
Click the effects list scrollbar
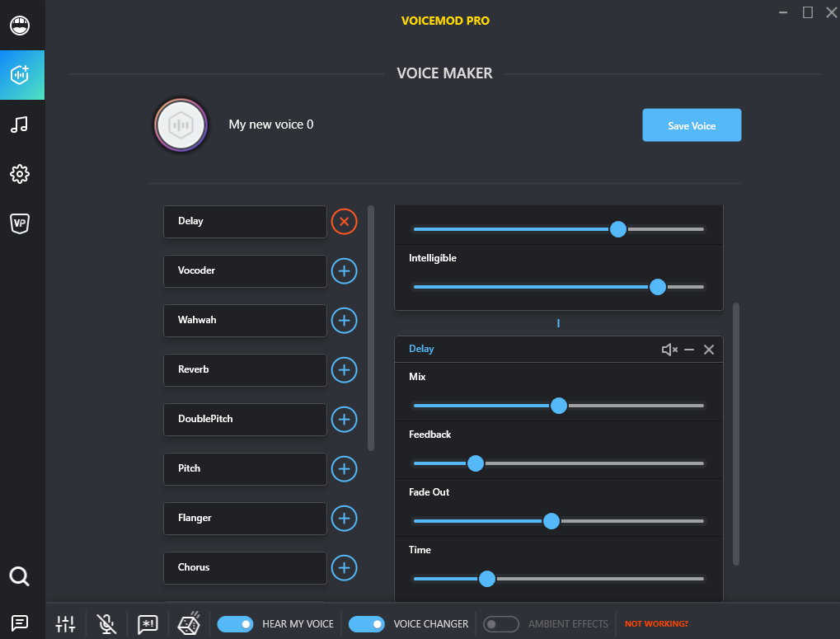coord(371,328)
